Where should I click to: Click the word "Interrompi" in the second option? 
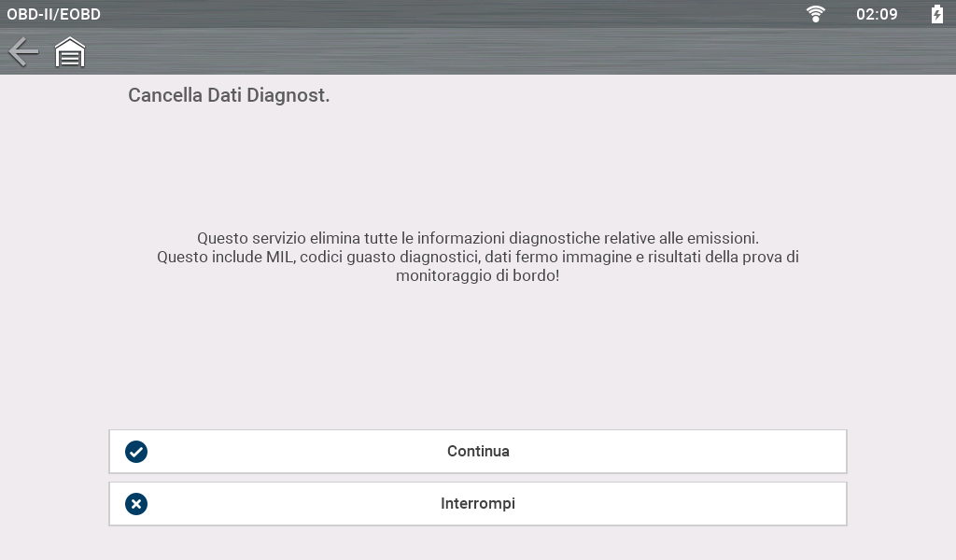[478, 504]
